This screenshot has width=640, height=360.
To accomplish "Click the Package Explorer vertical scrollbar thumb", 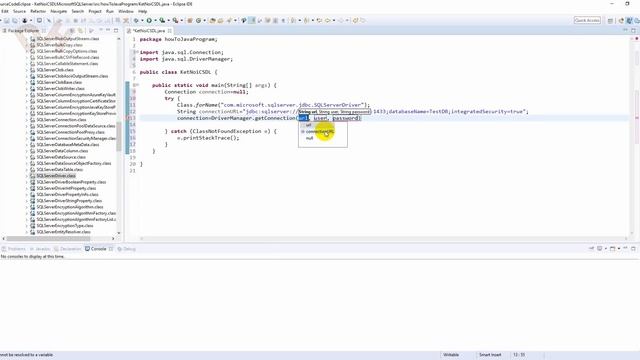I will (119, 137).
